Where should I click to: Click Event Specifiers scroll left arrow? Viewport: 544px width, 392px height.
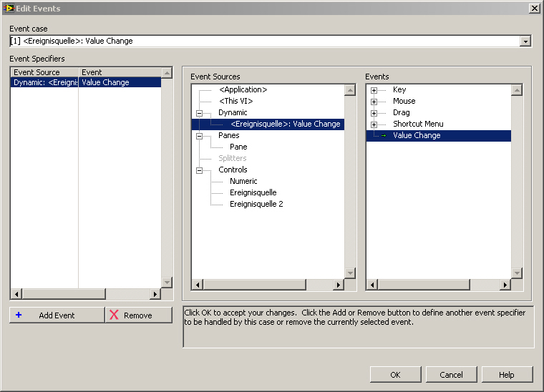click(16, 294)
